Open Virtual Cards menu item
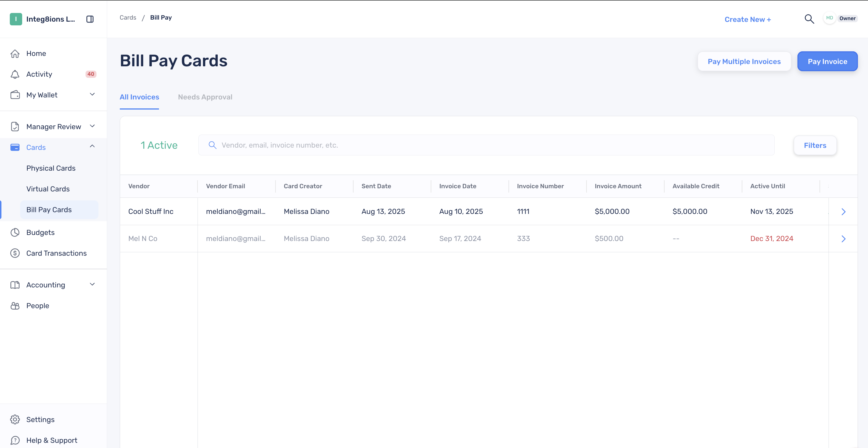Screen dimensions: 868x448 48,189
